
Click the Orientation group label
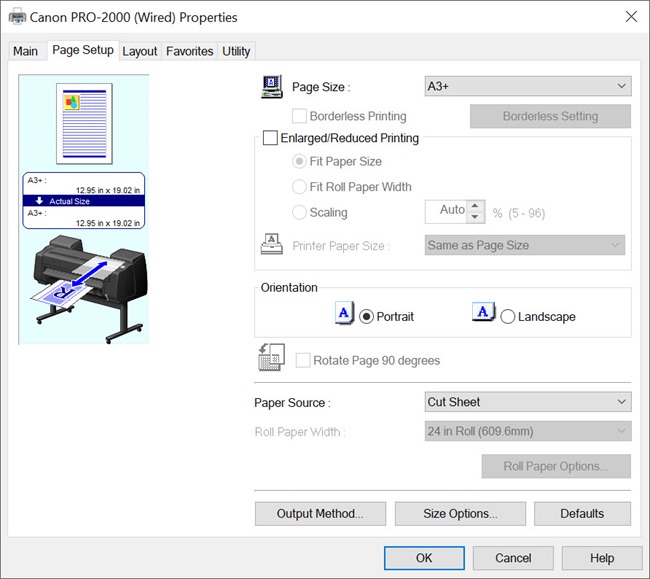(289, 288)
